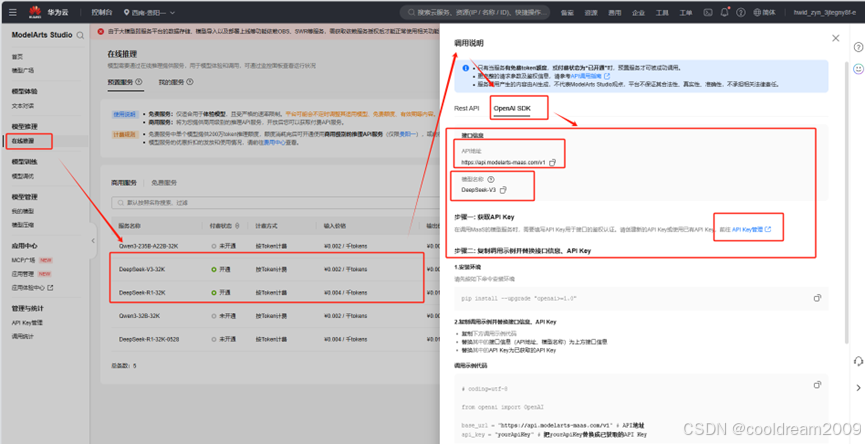Copy the example Python code block

pyautogui.click(x=818, y=384)
